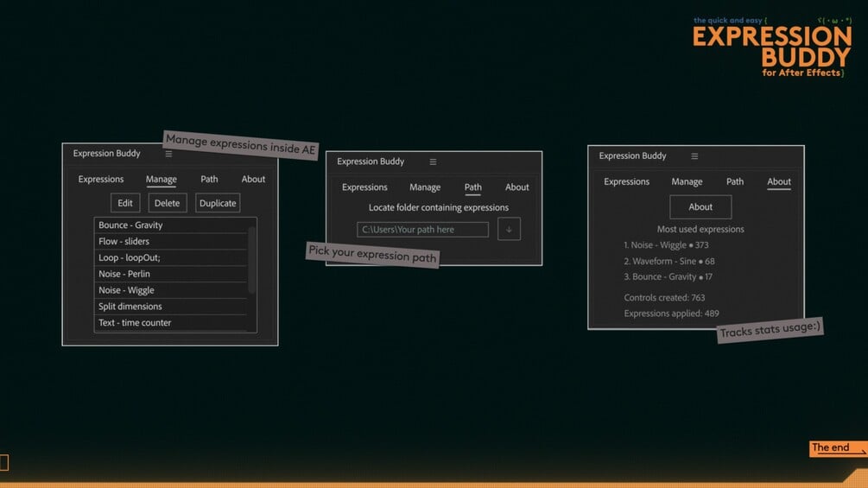Open the About tab in the middle panel
The image size is (868, 488).
coord(517,187)
